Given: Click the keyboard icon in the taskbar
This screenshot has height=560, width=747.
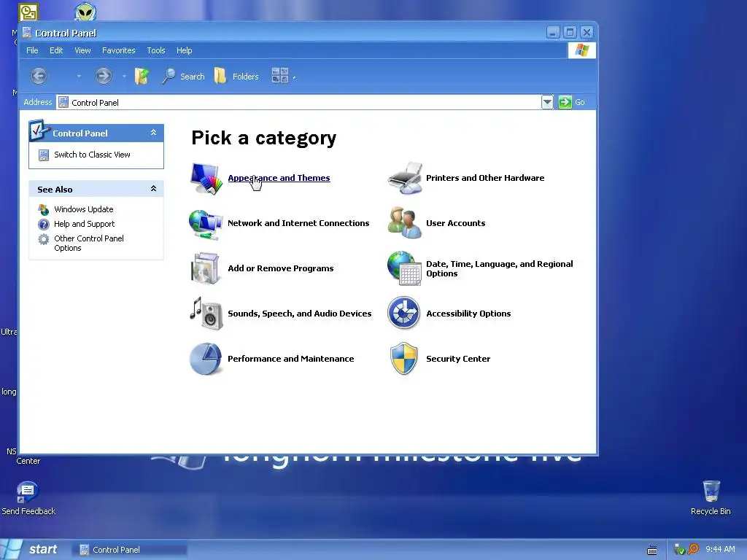Looking at the screenshot, I should pyautogui.click(x=651, y=550).
